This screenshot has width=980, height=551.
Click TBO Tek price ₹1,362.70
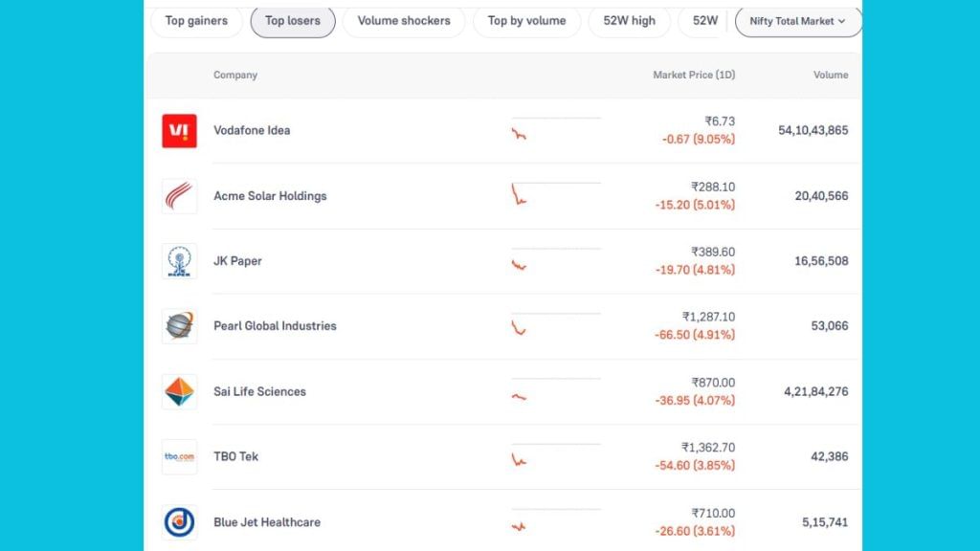click(x=708, y=448)
